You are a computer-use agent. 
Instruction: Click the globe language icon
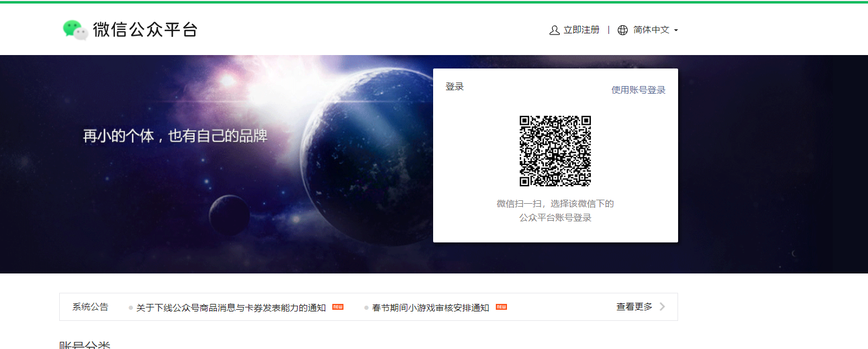[622, 29]
